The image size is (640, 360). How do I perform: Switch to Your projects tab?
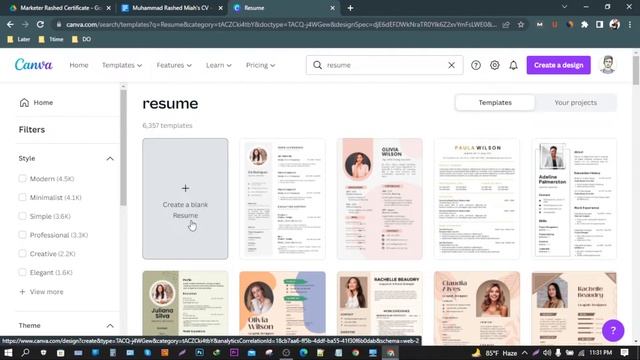(576, 102)
